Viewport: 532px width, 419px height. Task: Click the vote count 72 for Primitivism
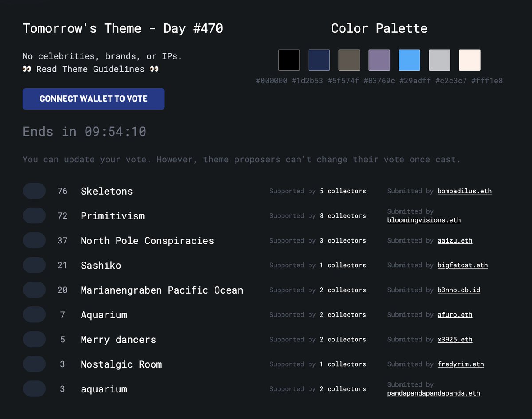click(63, 216)
